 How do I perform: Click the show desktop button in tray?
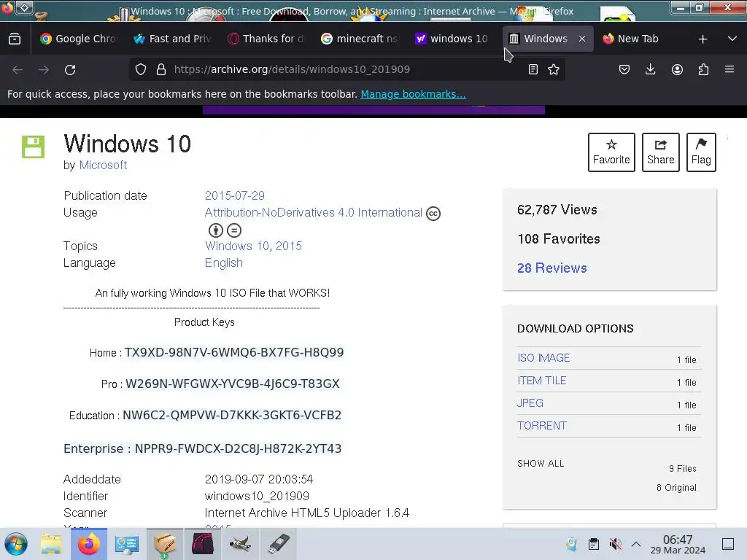pos(728,544)
